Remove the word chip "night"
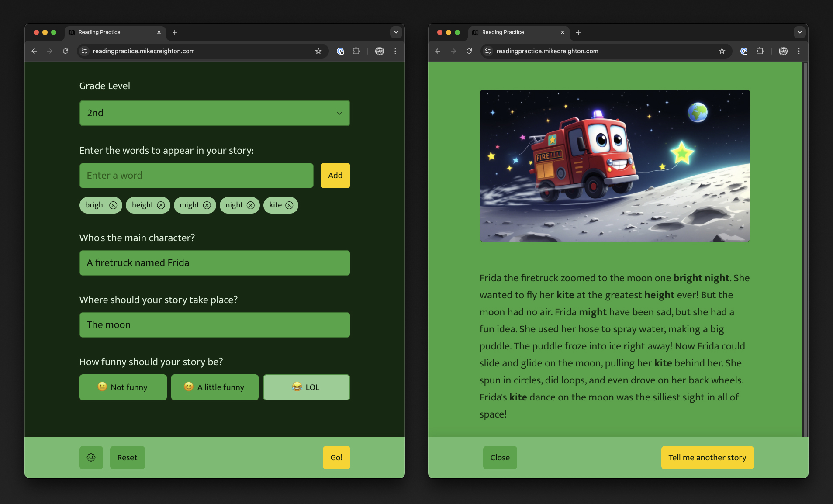 [x=250, y=205]
